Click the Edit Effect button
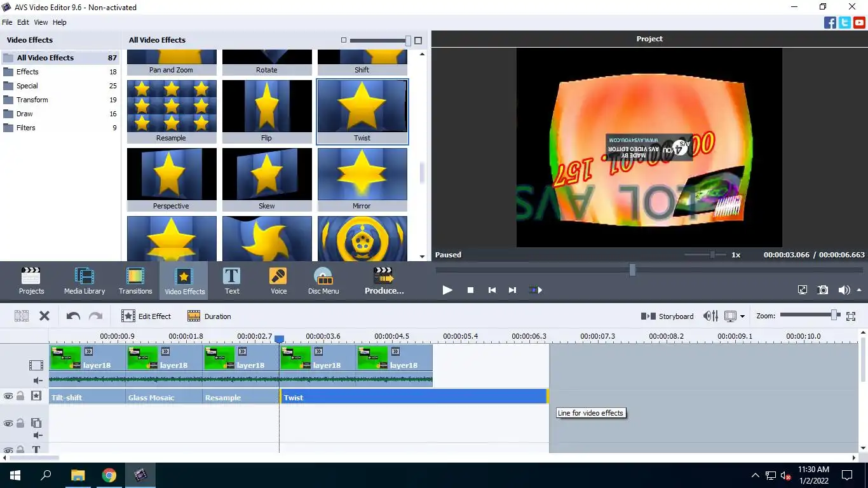This screenshot has height=488, width=868. 146,316
